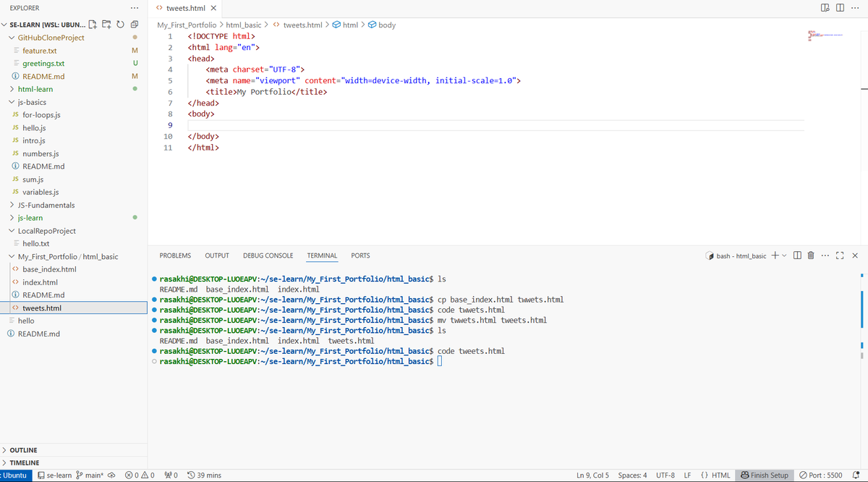Expand the OUTLINE section

pos(23,450)
